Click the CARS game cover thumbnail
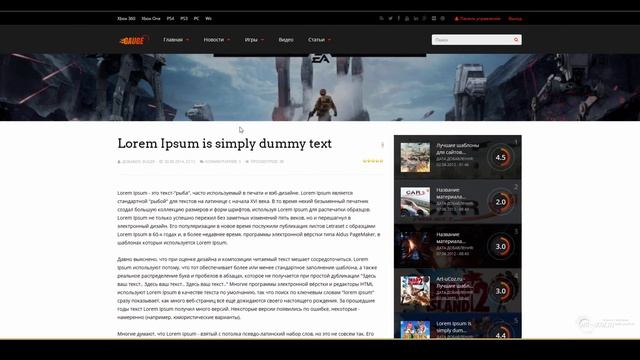 [x=415, y=202]
